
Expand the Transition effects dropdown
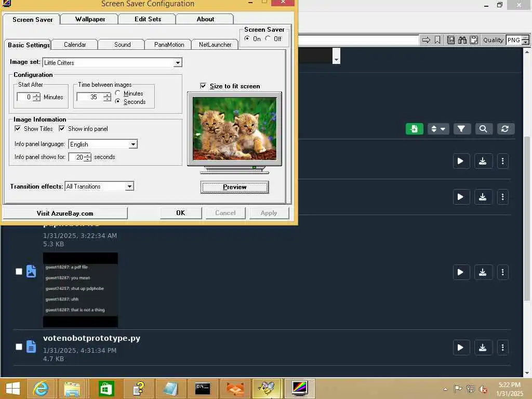[x=129, y=187]
